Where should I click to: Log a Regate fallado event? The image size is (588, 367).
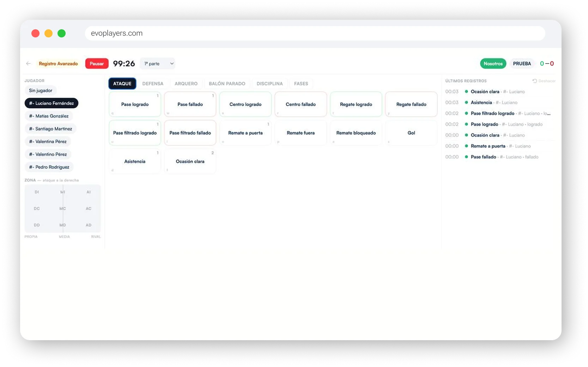tap(411, 104)
